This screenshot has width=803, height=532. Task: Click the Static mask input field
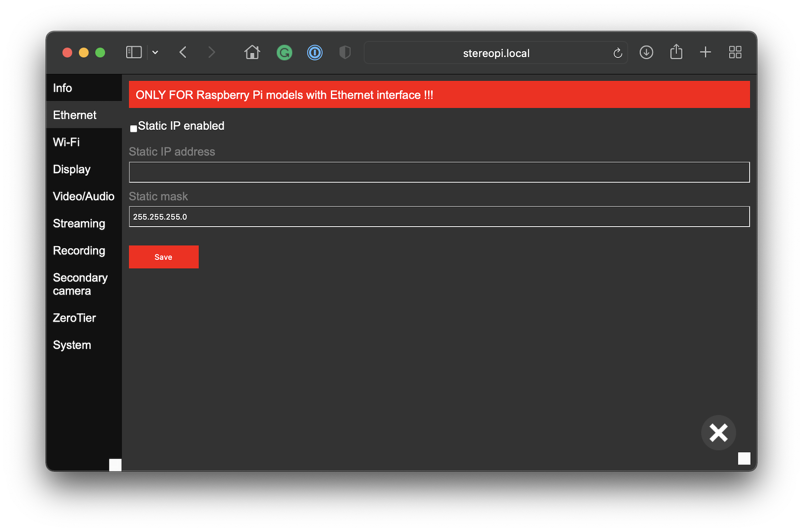[x=439, y=217]
